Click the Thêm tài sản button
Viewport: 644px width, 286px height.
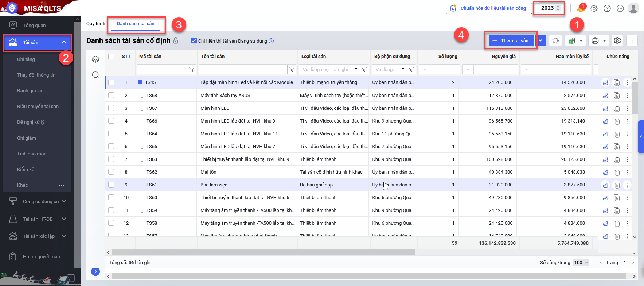(x=511, y=41)
